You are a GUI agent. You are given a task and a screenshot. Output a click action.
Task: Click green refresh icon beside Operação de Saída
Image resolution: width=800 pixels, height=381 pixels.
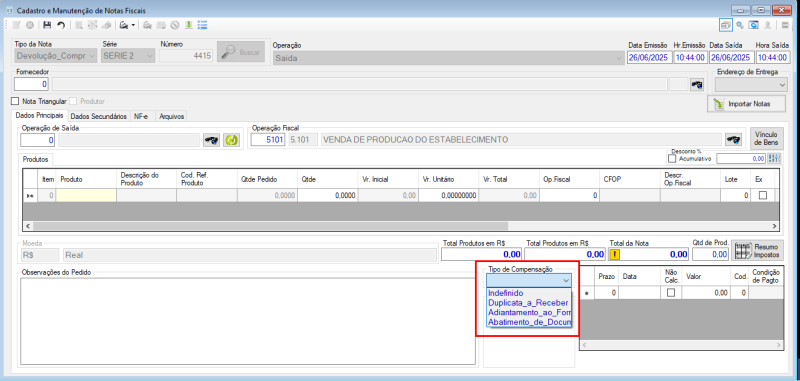pyautogui.click(x=231, y=140)
